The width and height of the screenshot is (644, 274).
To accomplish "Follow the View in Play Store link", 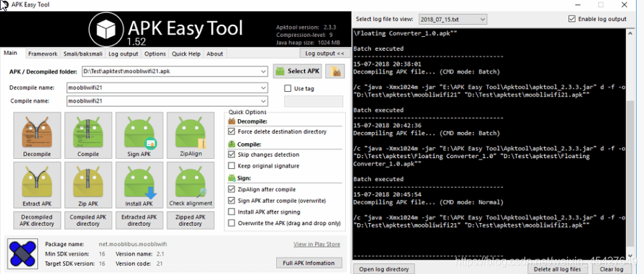I will click(x=317, y=244).
